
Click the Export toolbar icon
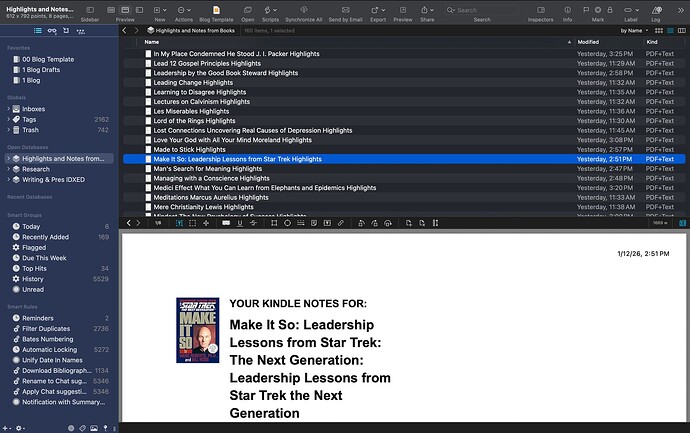pyautogui.click(x=378, y=9)
